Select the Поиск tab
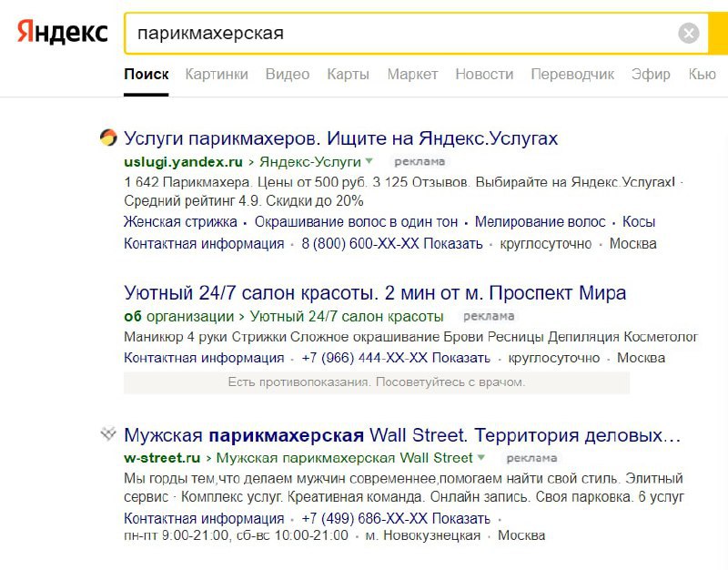 (x=146, y=75)
